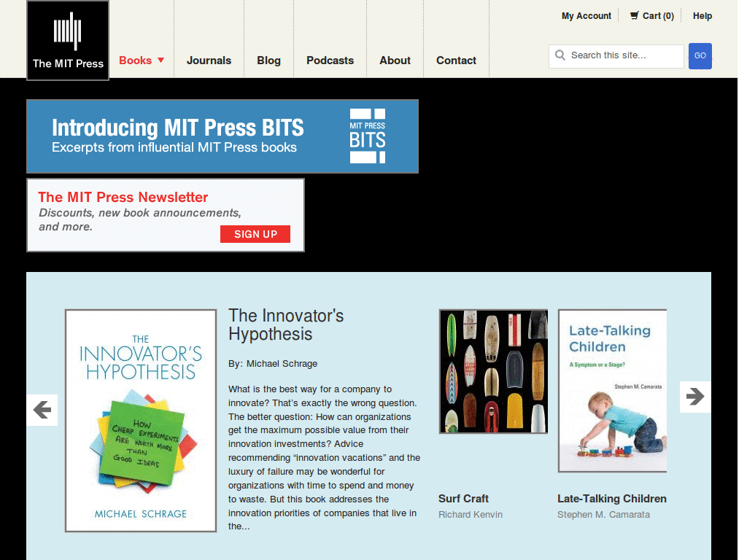View Cart (0) link

tap(658, 16)
